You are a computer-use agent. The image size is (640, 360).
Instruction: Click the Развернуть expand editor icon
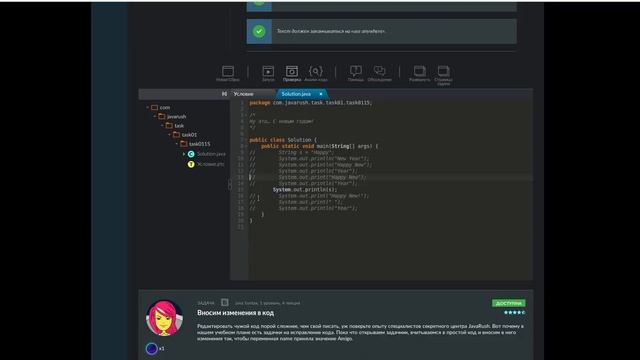click(x=420, y=71)
